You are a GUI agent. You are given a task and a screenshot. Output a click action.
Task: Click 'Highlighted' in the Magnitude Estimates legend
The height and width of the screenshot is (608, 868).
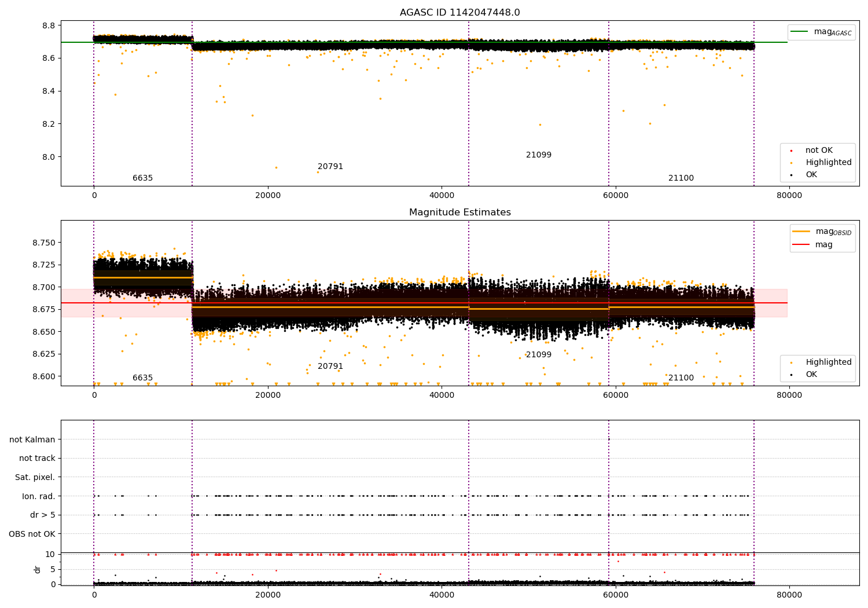(828, 362)
